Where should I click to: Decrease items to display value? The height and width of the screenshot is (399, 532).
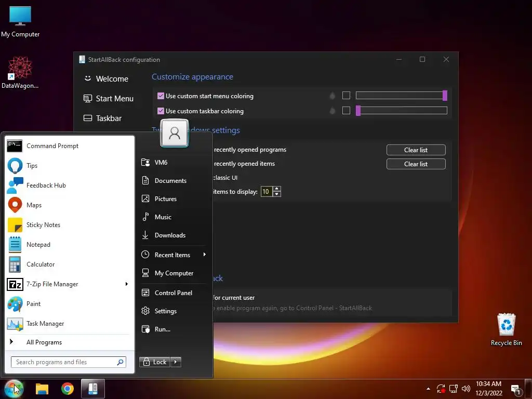277,194
